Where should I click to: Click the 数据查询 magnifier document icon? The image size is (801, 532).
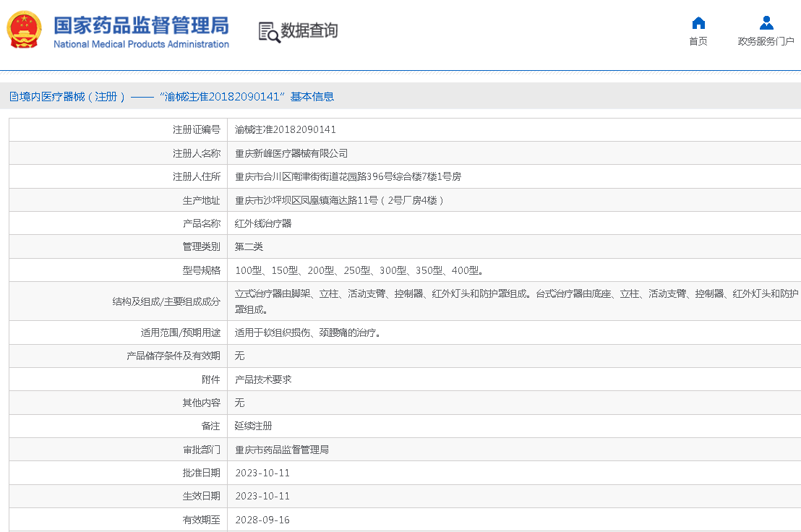click(x=269, y=31)
